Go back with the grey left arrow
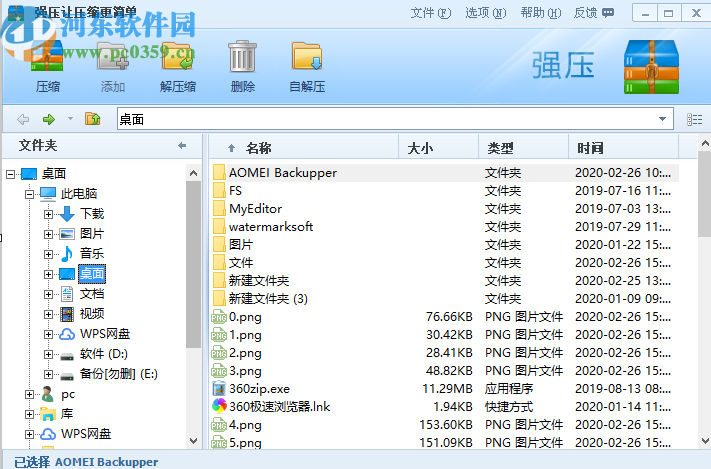 pos(23,119)
